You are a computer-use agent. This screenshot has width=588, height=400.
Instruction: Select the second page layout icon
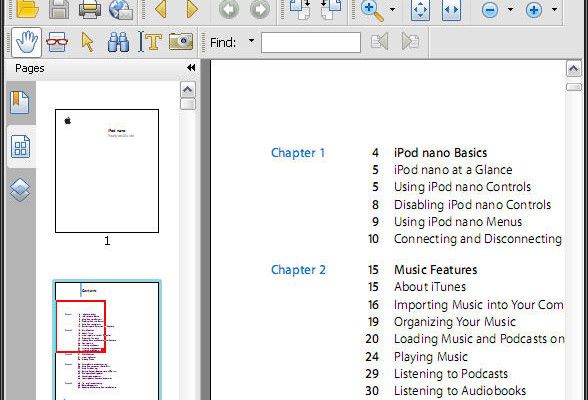pyautogui.click(x=331, y=9)
